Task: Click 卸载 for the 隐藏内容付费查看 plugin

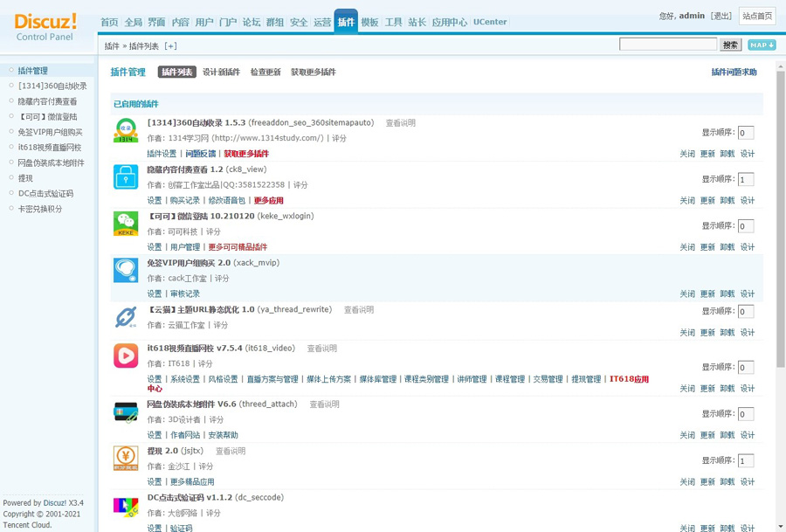Action: [x=727, y=201]
